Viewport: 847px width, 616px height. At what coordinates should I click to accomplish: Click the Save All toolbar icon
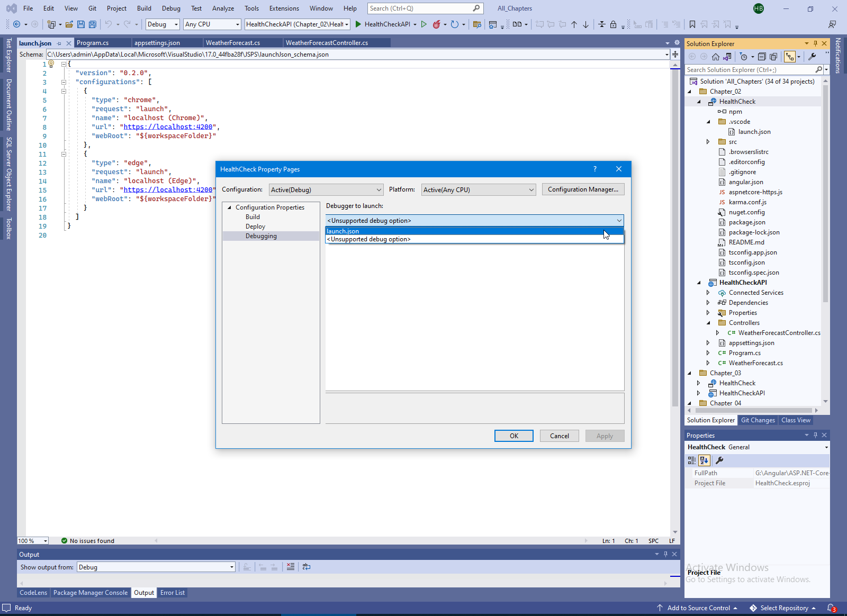(x=93, y=24)
